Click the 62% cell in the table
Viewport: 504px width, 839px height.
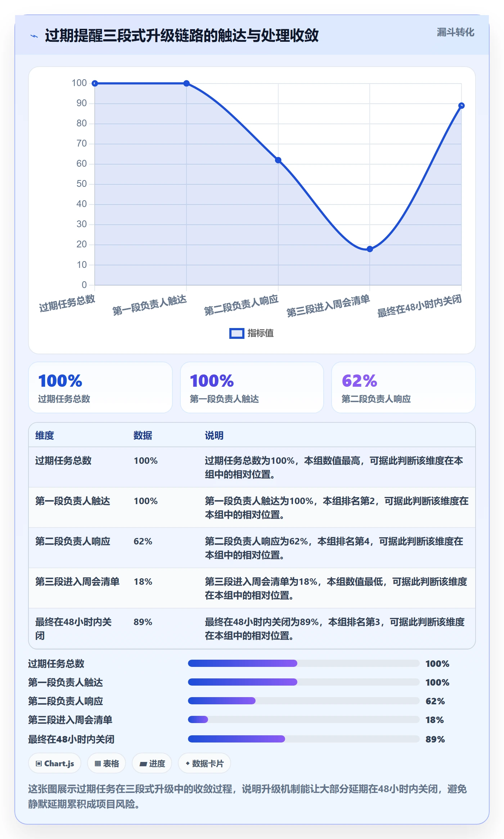coord(143,541)
